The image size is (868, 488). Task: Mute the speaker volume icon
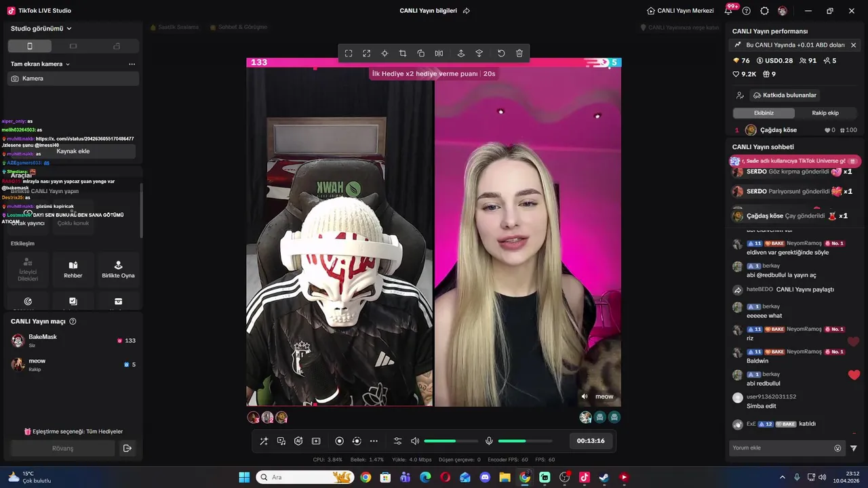(415, 441)
